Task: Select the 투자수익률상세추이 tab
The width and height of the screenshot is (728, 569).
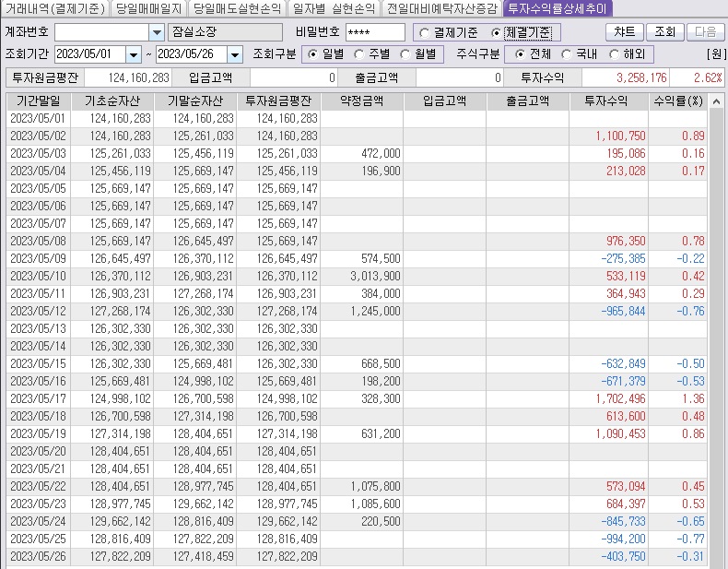Action: pos(558,8)
